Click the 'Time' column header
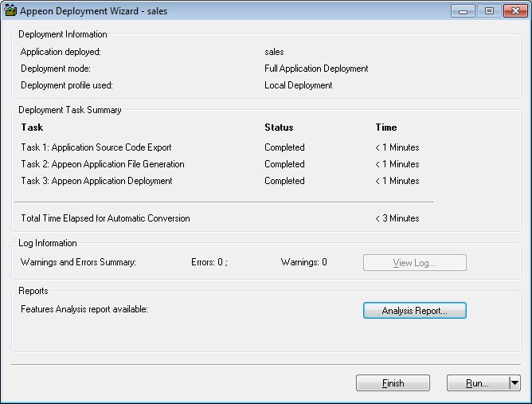Viewport: 532px width, 404px height. tap(386, 127)
